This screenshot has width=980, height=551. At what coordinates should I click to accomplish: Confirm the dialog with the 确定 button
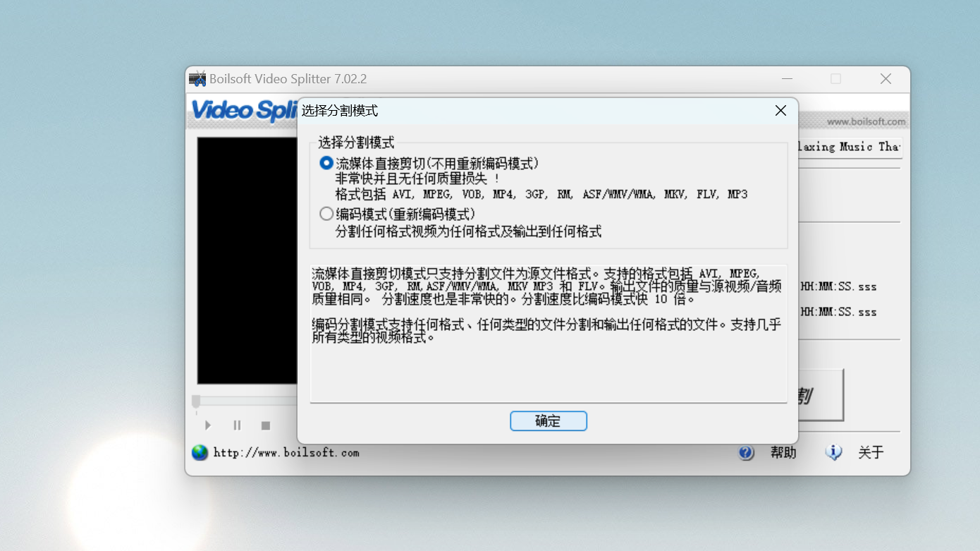[x=549, y=421]
